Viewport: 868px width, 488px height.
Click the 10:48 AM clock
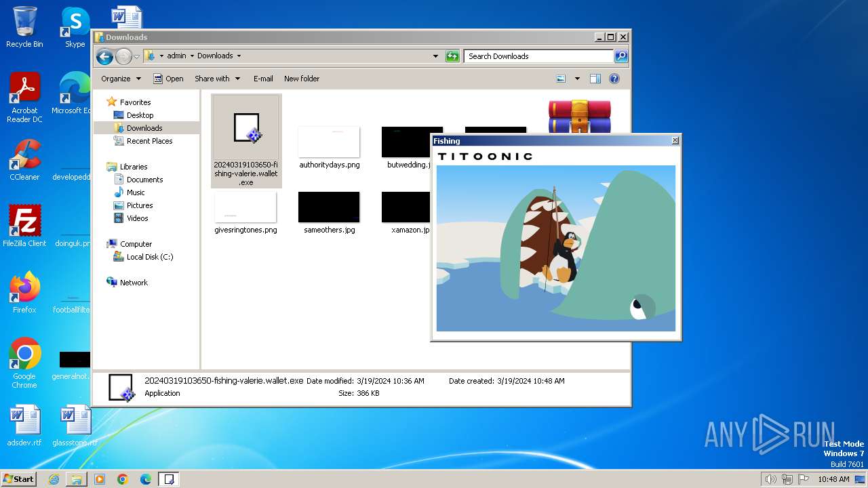coord(833,479)
